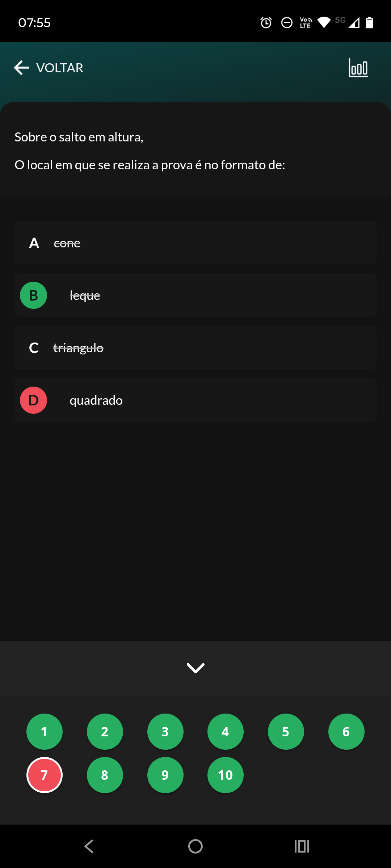Switch to question 8
391x868 pixels.
coord(105,775)
